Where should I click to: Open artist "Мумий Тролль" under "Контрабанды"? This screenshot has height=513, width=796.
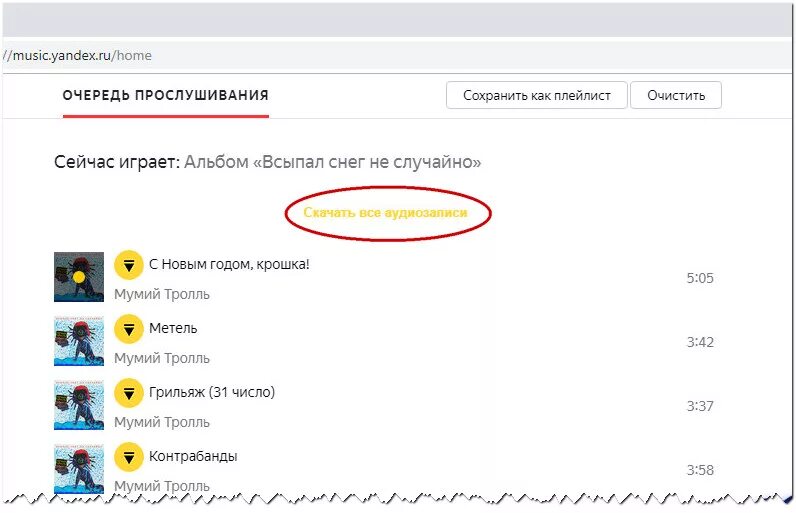161,486
